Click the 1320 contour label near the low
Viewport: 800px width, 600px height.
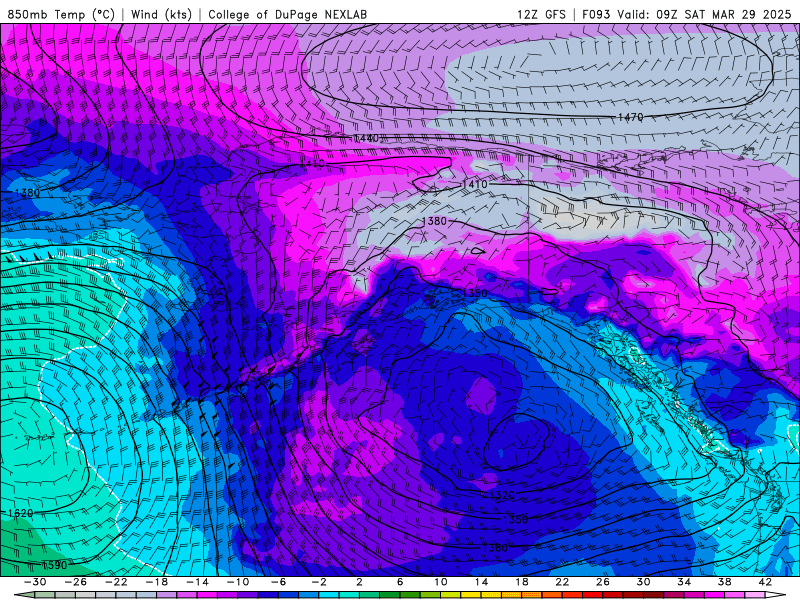(502, 495)
